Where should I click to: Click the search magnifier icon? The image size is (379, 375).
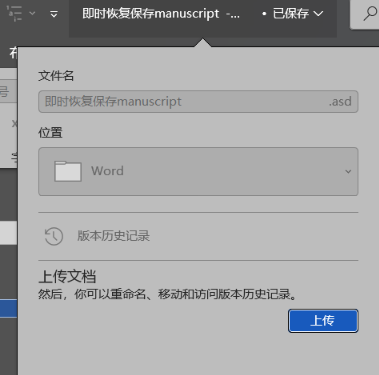pos(370,14)
